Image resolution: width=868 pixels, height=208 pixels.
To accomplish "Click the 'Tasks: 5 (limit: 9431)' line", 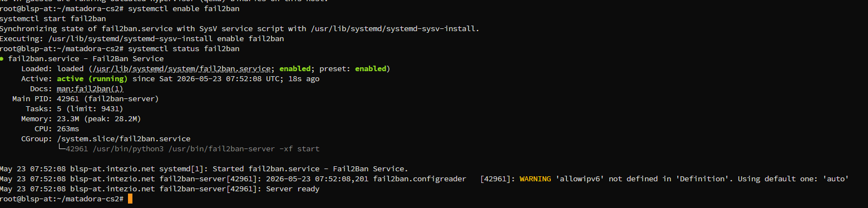I will 75,109.
